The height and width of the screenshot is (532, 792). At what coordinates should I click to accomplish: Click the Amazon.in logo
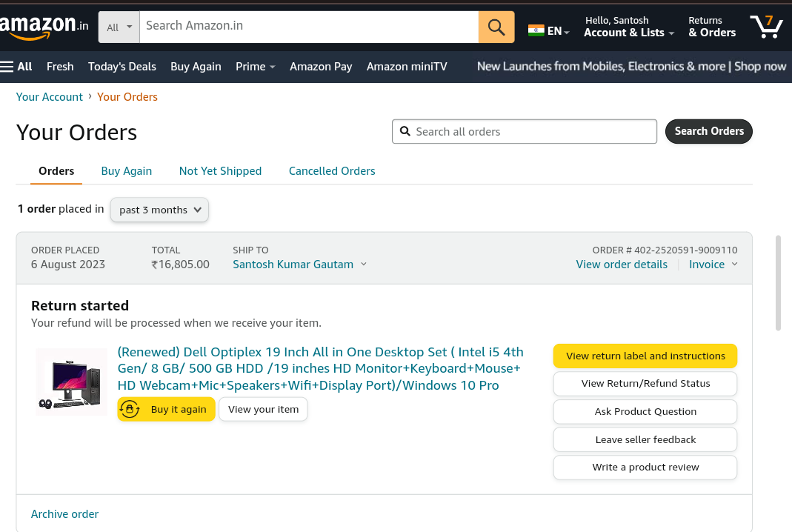(x=43, y=27)
